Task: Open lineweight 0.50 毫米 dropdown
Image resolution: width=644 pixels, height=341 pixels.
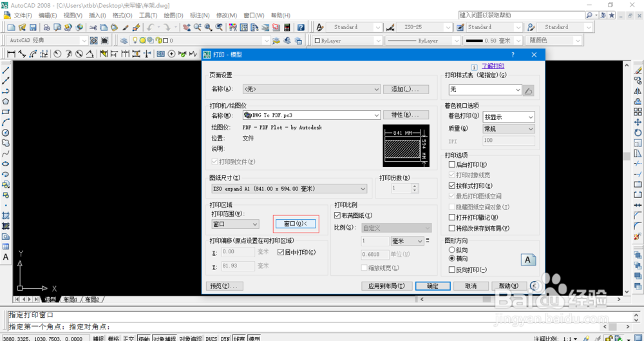Action: click(493, 41)
